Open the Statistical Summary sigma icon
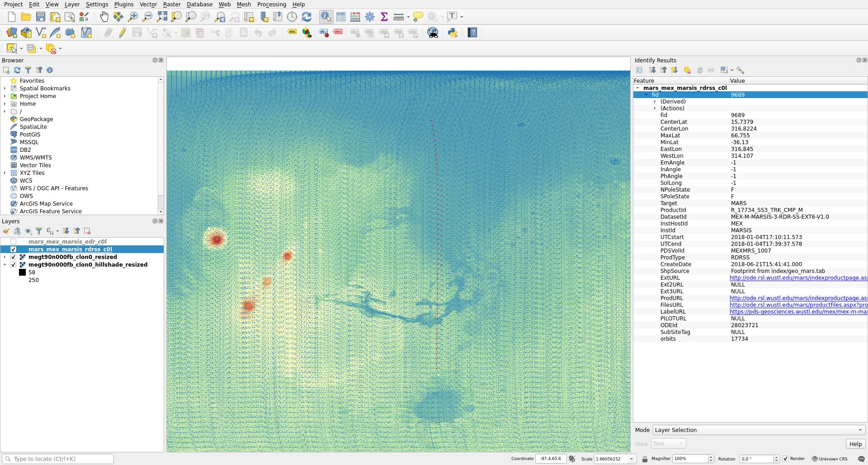This screenshot has width=868, height=465. pos(384,17)
